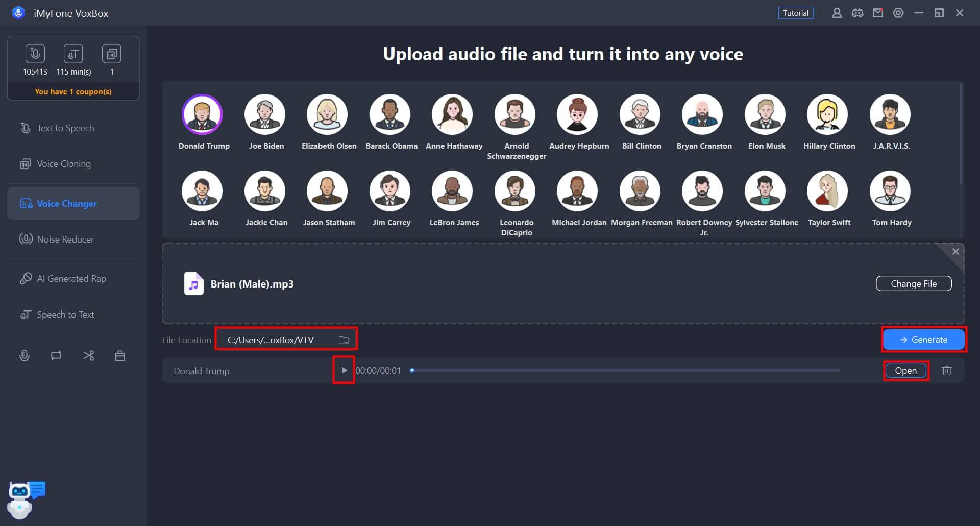Open the Text to Speech section
This screenshot has height=526, width=980.
[x=73, y=128]
